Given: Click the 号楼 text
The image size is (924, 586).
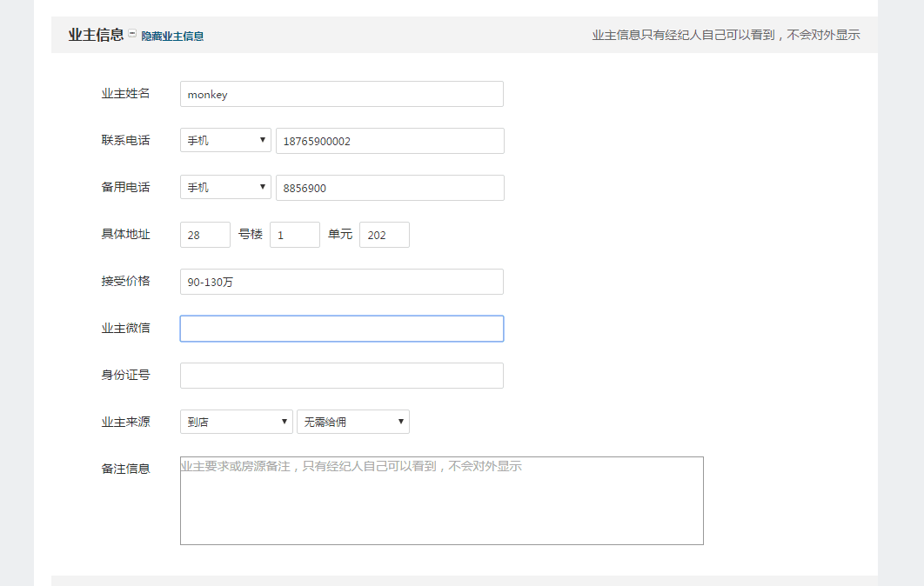Looking at the screenshot, I should point(251,235).
